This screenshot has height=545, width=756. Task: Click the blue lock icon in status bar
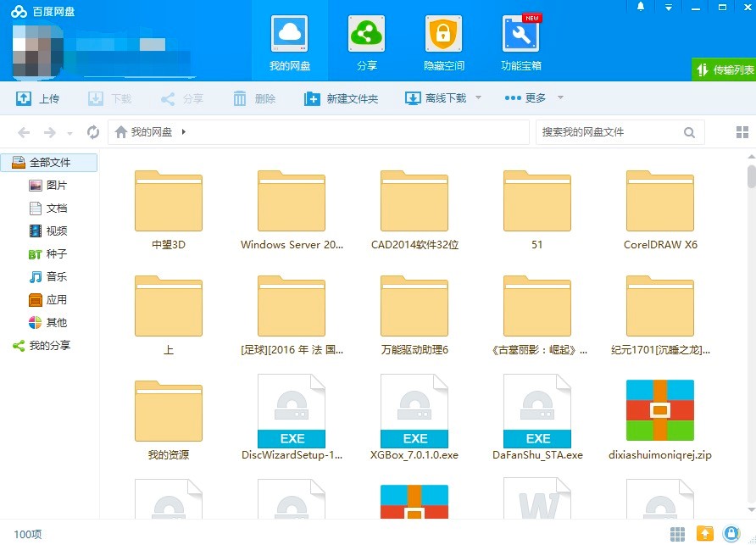click(x=731, y=533)
